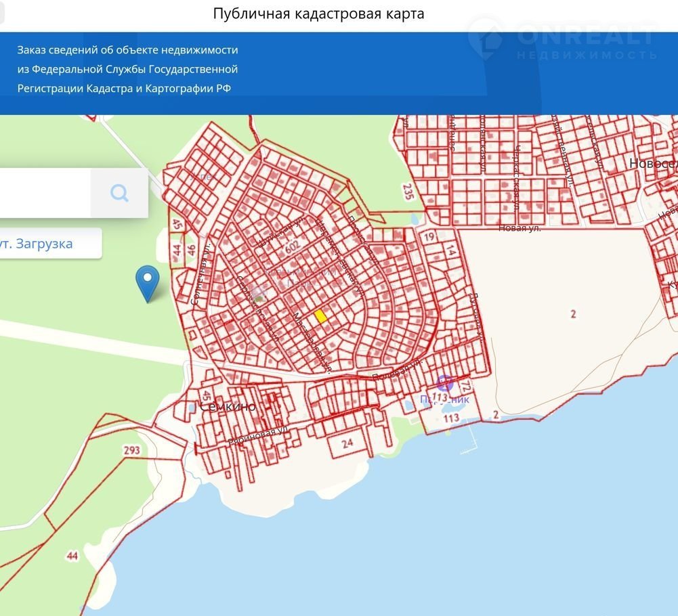Click the purple anchor marker near parcel 113
Image resolution: width=678 pixels, height=616 pixels.
tap(444, 382)
